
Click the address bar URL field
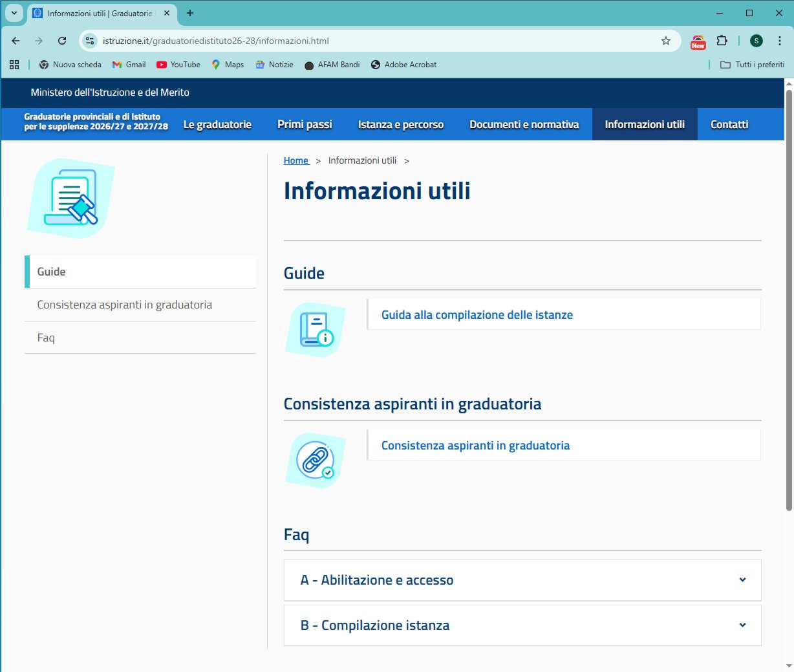[x=375, y=41]
